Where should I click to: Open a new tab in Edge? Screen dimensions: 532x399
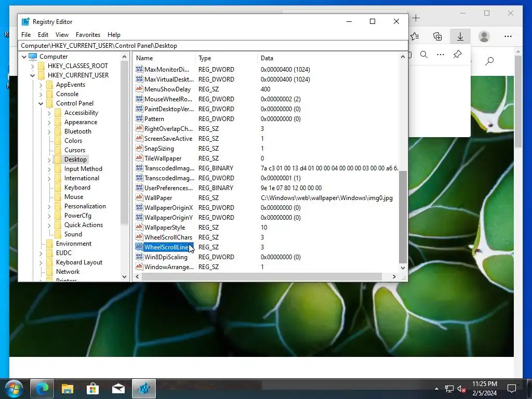coord(416,18)
